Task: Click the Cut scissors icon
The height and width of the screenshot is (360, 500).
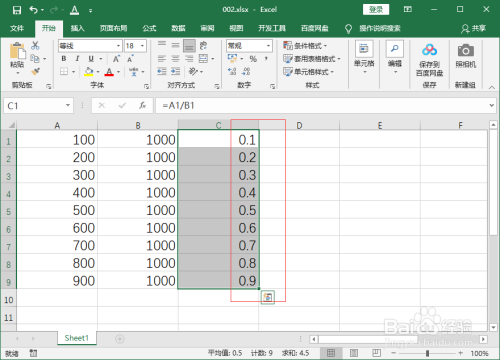Action: click(x=35, y=45)
